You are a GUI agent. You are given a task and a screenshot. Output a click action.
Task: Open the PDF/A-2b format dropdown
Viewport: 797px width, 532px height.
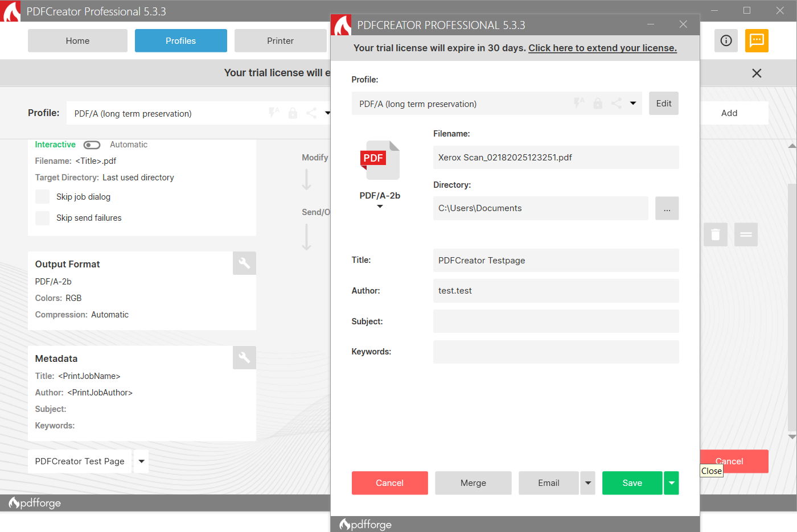pos(380,207)
